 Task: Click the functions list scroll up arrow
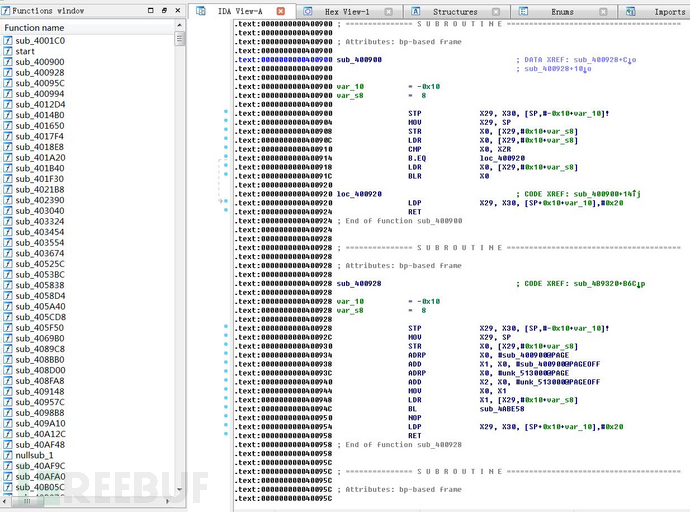[x=179, y=26]
